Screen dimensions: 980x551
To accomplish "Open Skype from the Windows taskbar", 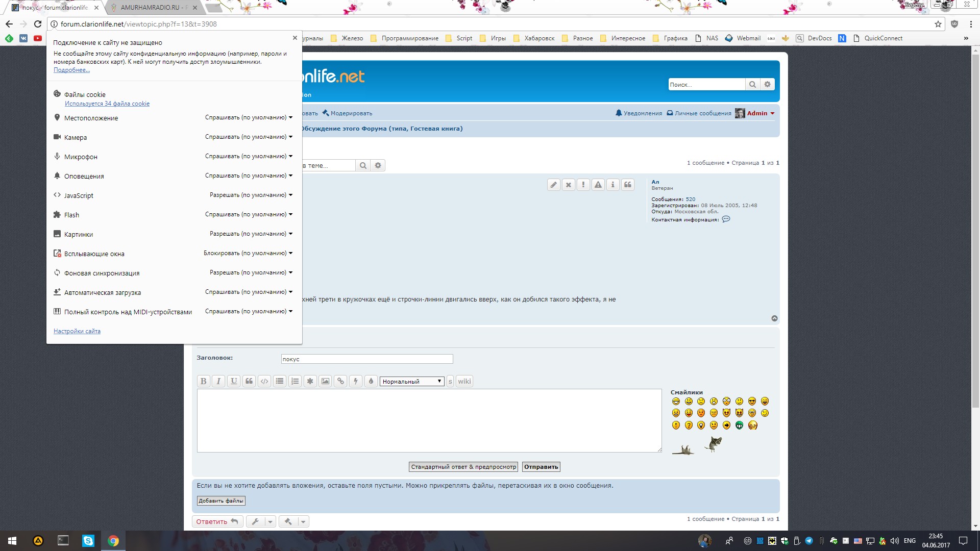I will coord(88,541).
